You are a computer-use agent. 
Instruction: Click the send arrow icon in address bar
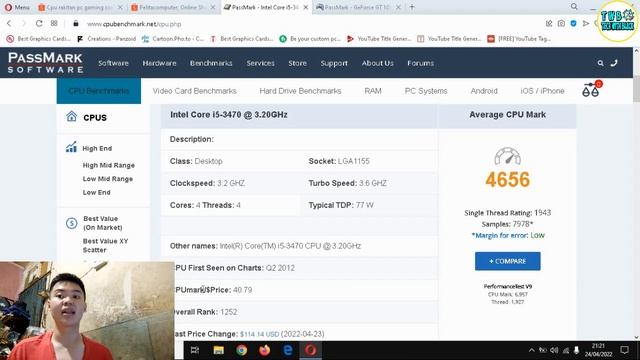(x=586, y=24)
